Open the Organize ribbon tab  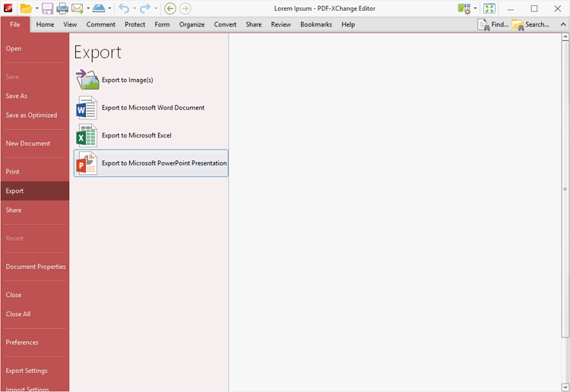tap(192, 24)
